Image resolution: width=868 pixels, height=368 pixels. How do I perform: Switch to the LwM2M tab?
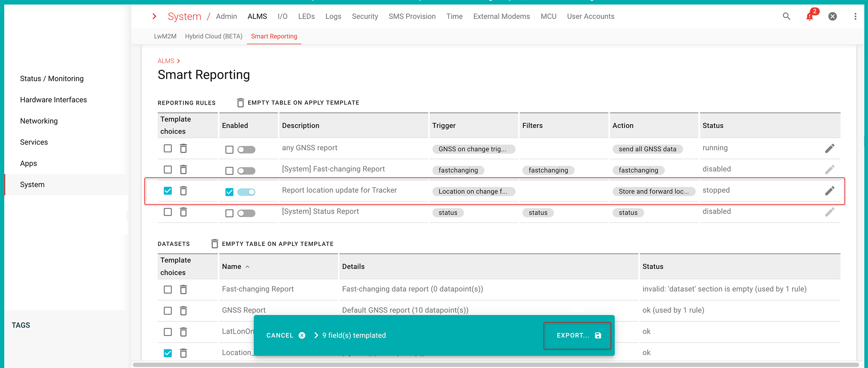(165, 36)
